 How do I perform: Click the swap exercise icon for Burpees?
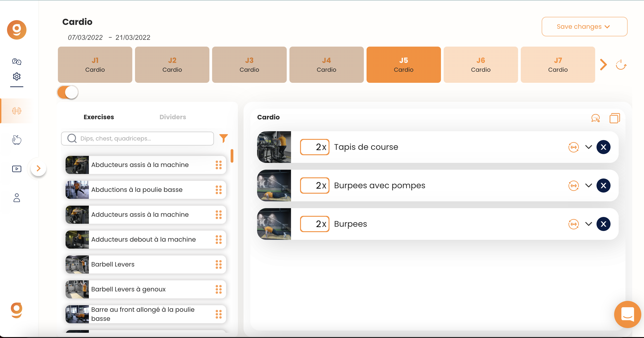point(573,224)
